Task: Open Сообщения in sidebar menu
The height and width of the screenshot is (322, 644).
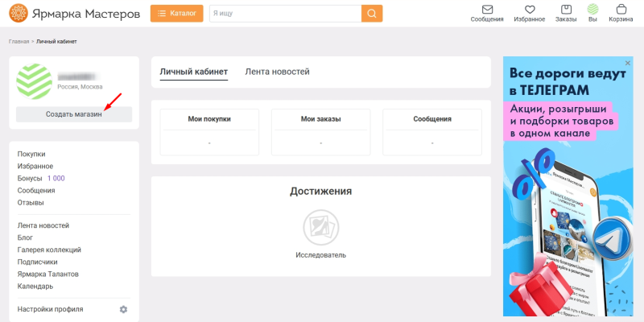Action: point(36,191)
